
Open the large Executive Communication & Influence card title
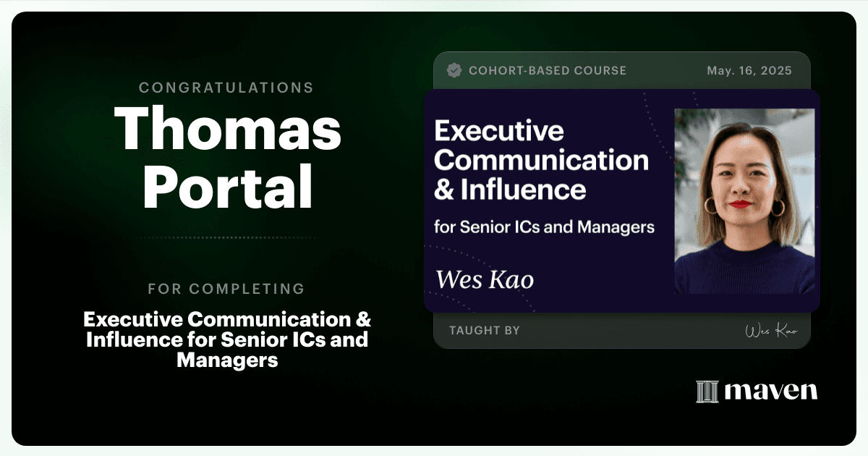pyautogui.click(x=542, y=161)
